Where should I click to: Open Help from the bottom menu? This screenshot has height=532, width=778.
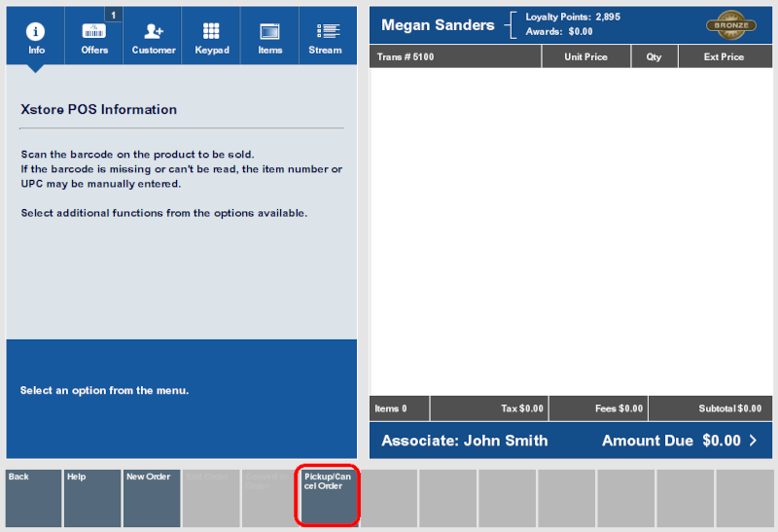(92, 498)
